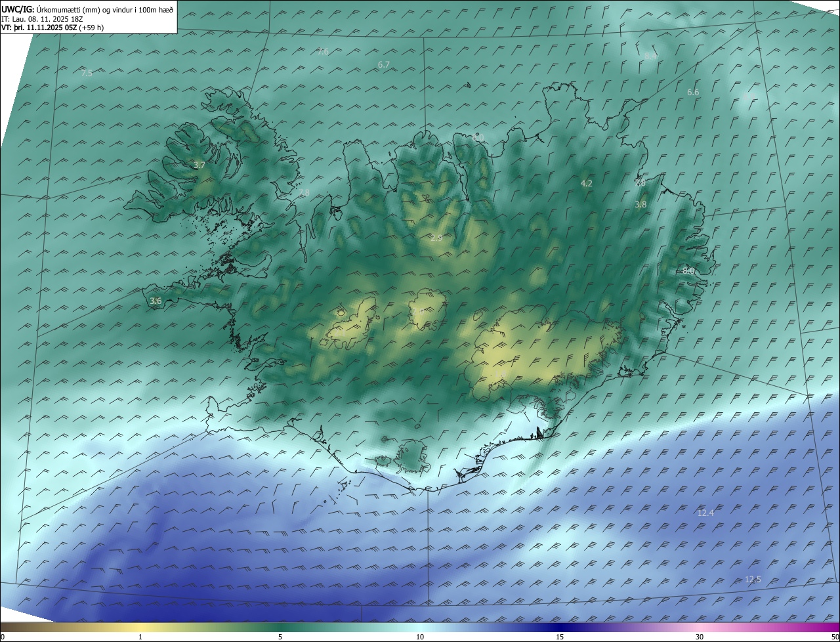Select the 3.6 value on the western peninsula
The image size is (840, 642).
coord(156,301)
